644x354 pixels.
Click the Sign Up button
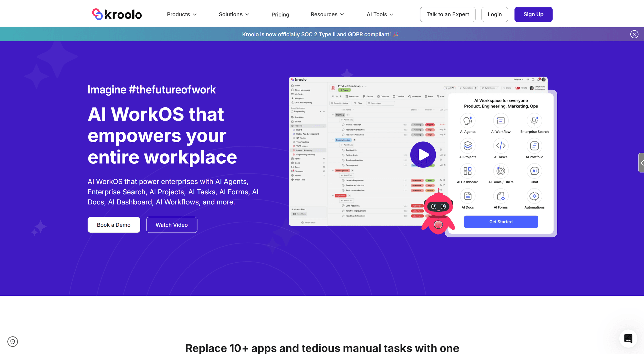(x=533, y=14)
